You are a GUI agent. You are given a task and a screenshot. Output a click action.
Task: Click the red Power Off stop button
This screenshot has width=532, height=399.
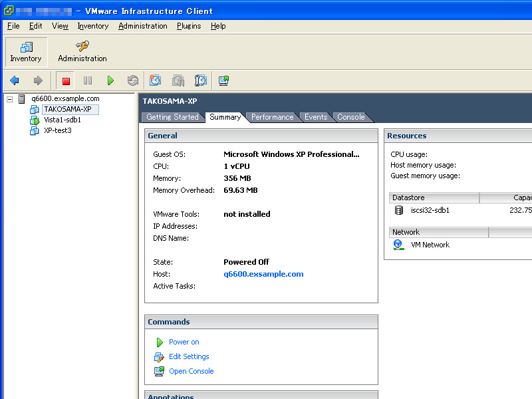[x=66, y=80]
